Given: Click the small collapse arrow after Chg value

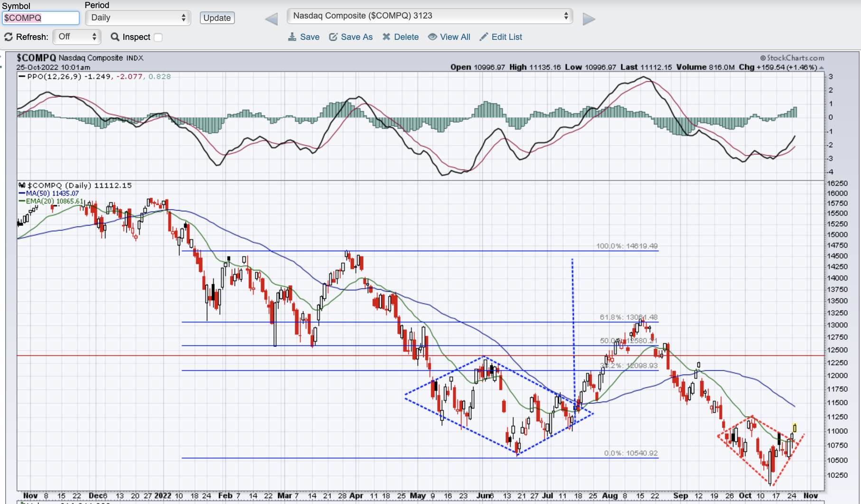Looking at the screenshot, I should [822, 68].
